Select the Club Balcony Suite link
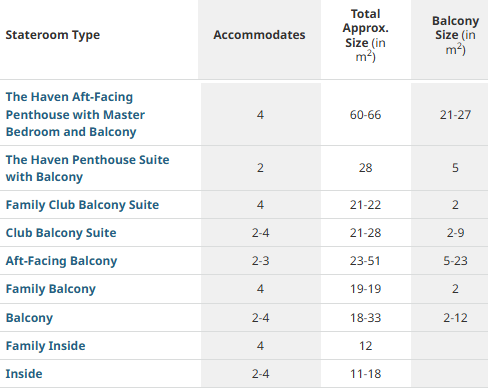The height and width of the screenshot is (388, 488). click(61, 233)
